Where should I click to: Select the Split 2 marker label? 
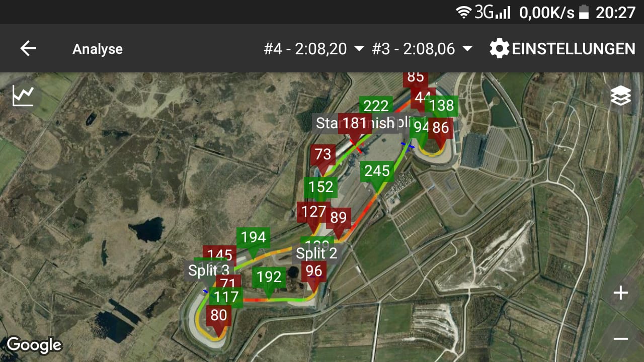pyautogui.click(x=316, y=253)
